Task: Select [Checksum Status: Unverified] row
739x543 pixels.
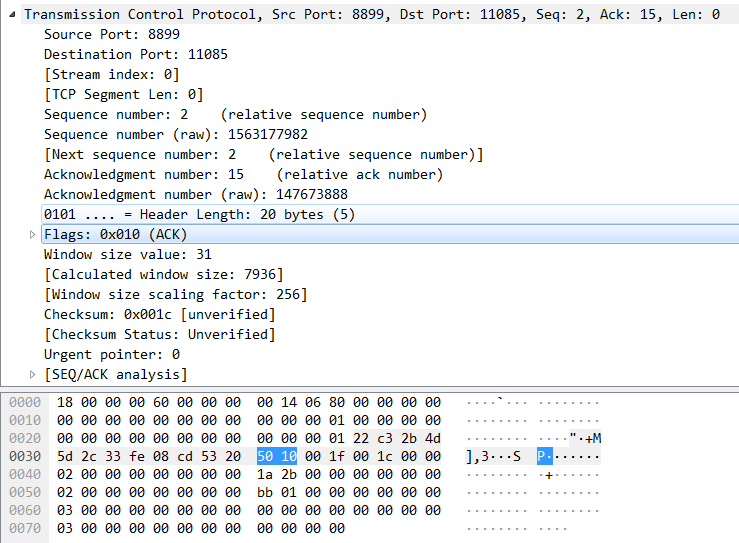Action: point(159,335)
